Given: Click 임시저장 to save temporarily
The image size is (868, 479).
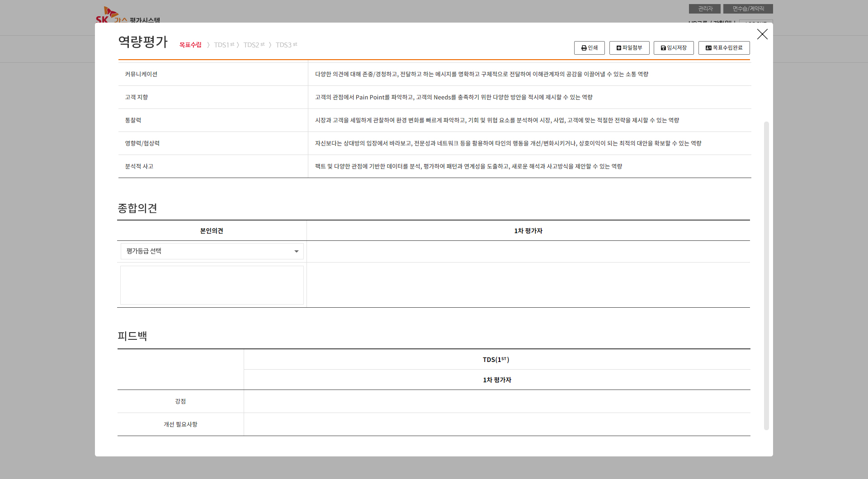Looking at the screenshot, I should (673, 48).
